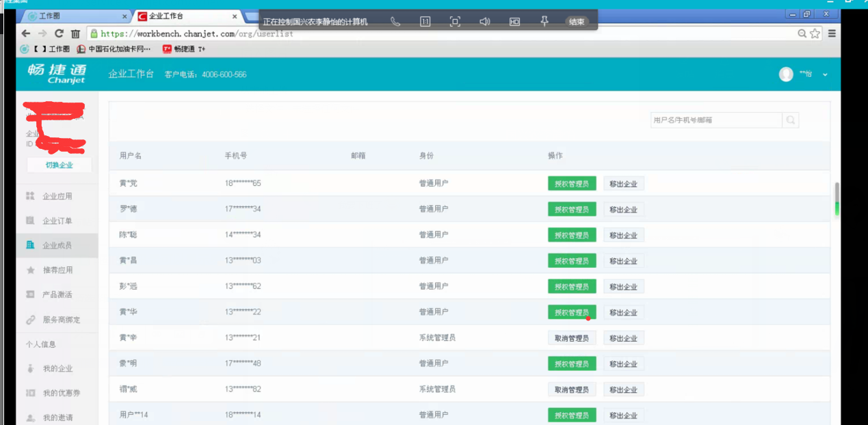This screenshot has height=425, width=868.
Task: Click the user avatar in header
Action: click(786, 74)
